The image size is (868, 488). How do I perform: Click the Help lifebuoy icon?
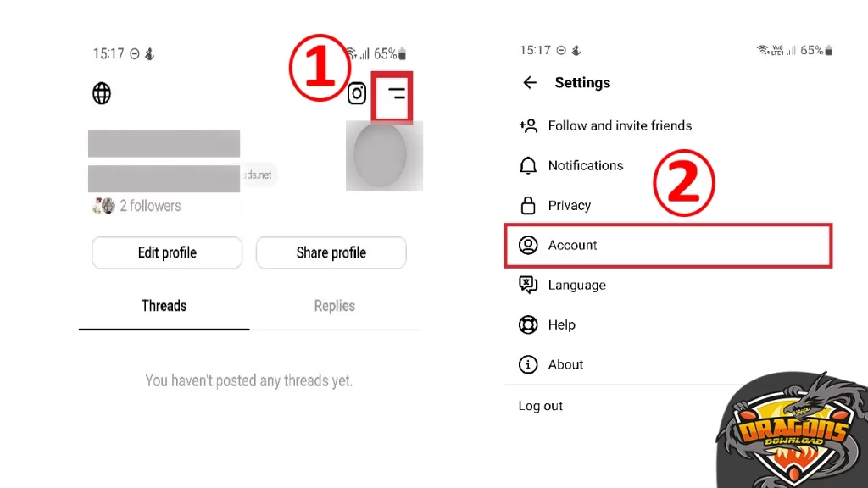528,324
